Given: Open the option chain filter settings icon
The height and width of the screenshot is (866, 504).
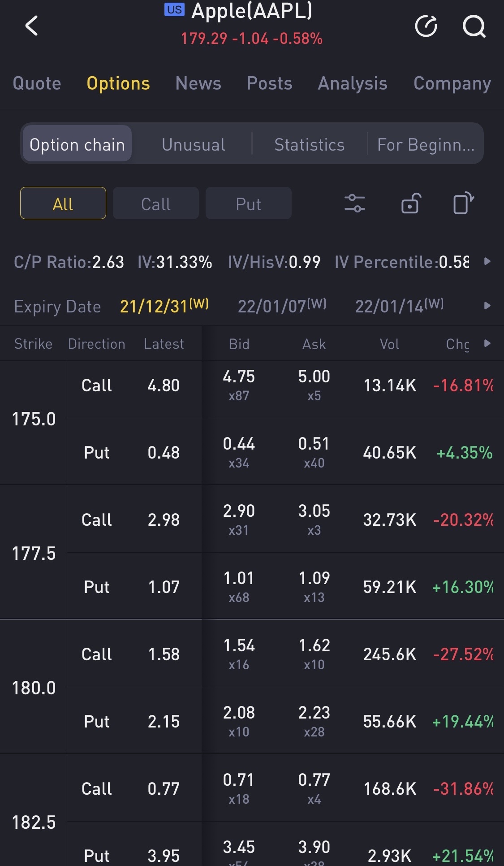Looking at the screenshot, I should pos(354,204).
